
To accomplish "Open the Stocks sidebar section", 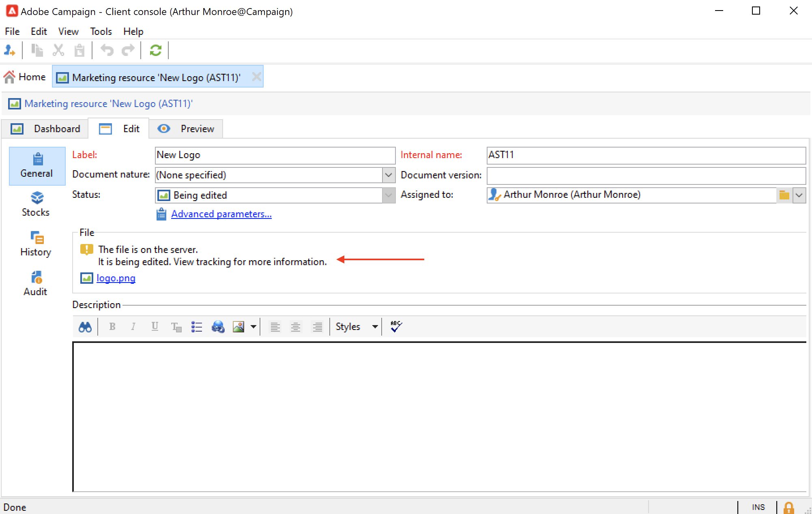I will click(36, 204).
